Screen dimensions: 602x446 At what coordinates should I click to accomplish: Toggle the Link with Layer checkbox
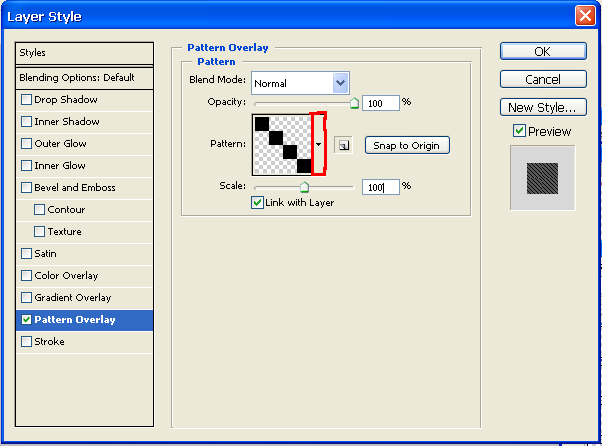(x=257, y=202)
